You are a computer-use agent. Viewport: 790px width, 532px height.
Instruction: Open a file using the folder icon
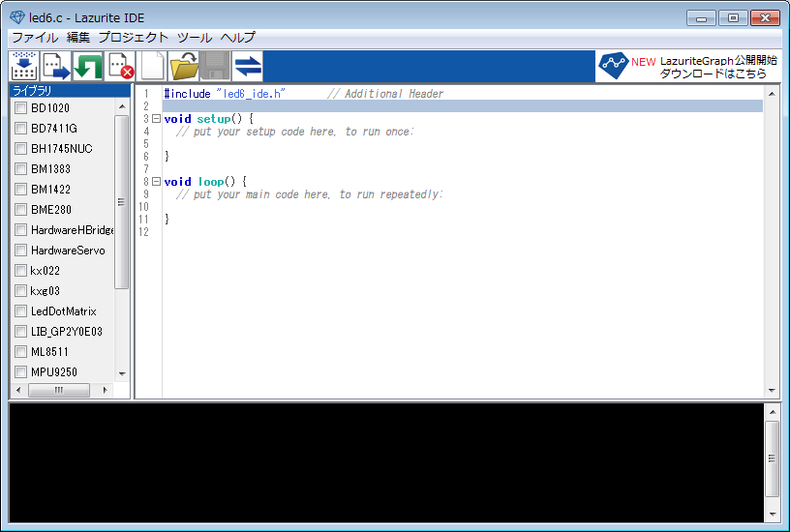(x=184, y=66)
